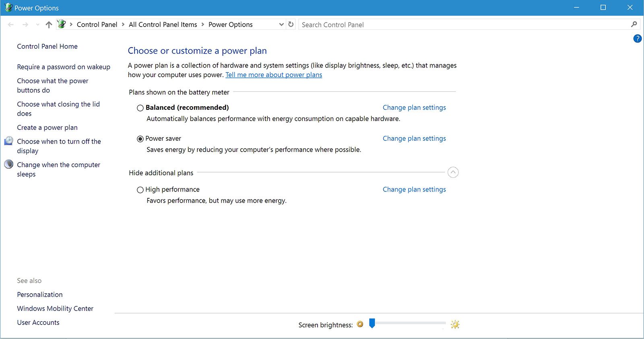The height and width of the screenshot is (339, 644).
Task: Click the display timer icon in sidebar
Action: click(8, 141)
